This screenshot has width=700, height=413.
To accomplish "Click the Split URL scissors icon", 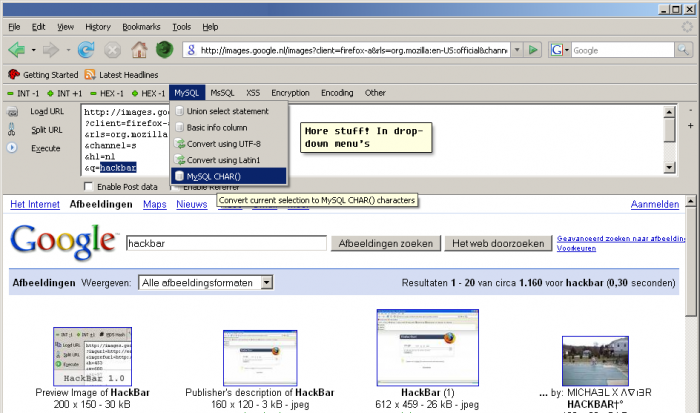I will coord(12,129).
